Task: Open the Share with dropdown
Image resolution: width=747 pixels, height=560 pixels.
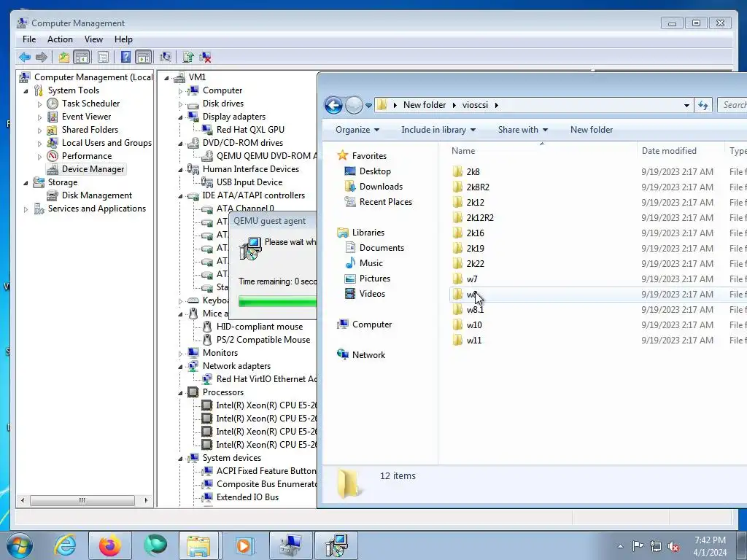Action: [x=522, y=130]
